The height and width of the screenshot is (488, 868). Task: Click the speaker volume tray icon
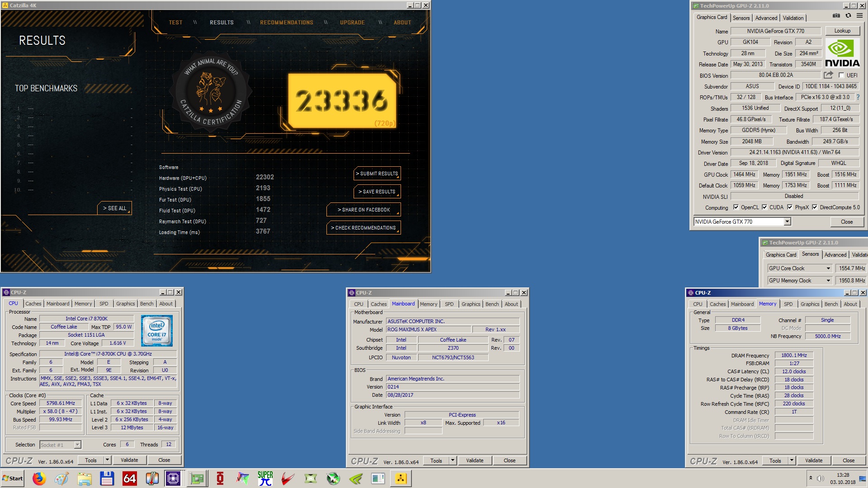[x=821, y=478]
